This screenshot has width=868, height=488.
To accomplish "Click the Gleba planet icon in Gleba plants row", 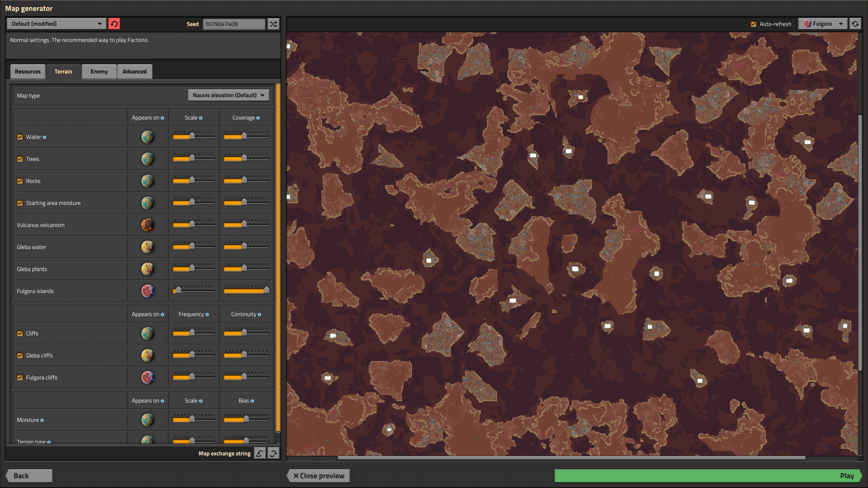I will [147, 269].
